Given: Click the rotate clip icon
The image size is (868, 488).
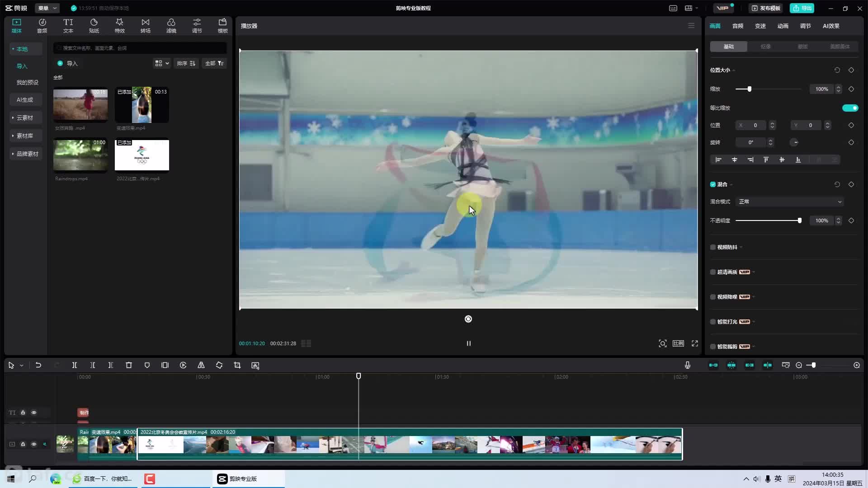Looking at the screenshot, I should (219, 365).
